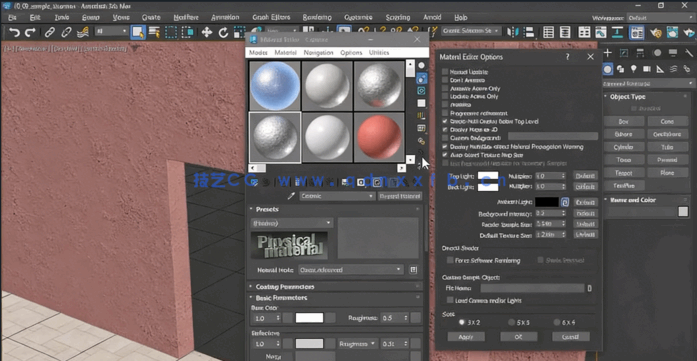Viewport: 697px width, 361px height.
Task: Enable Load Camera and/or Lights checkbox
Action: pyautogui.click(x=450, y=300)
